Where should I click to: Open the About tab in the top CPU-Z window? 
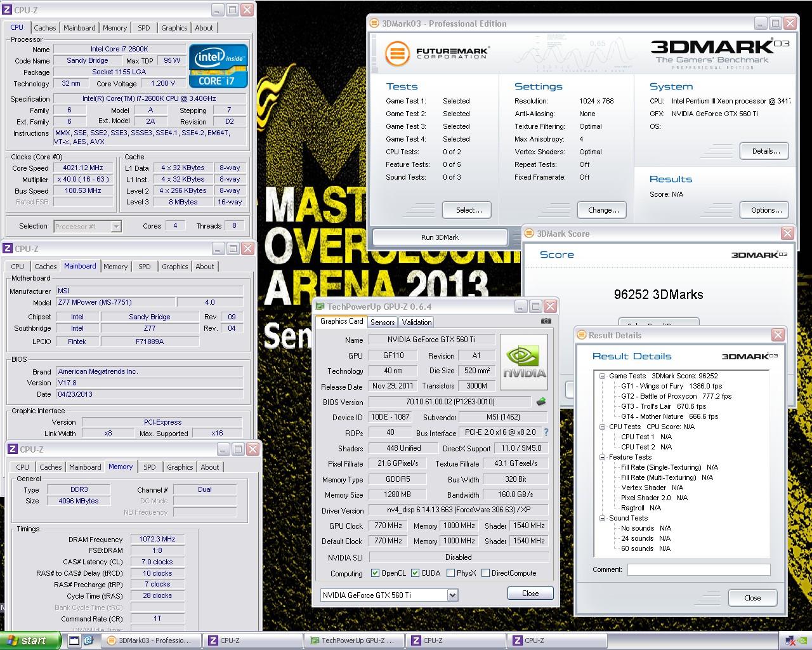204,28
